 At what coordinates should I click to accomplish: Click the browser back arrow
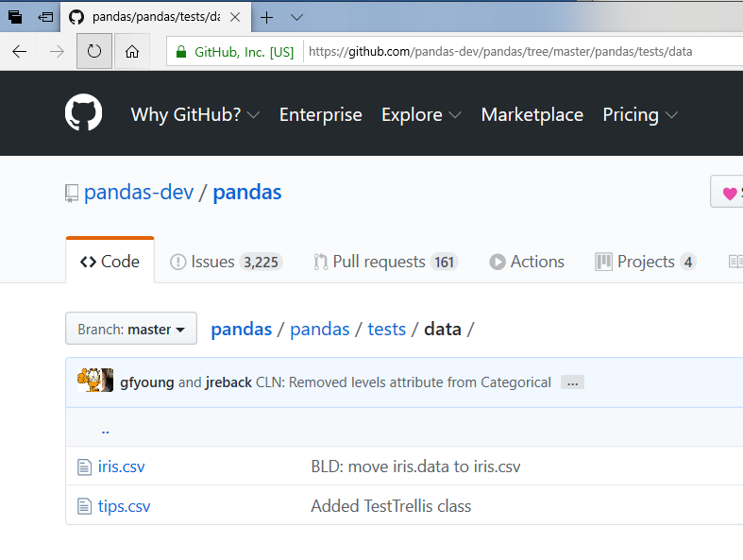point(20,51)
